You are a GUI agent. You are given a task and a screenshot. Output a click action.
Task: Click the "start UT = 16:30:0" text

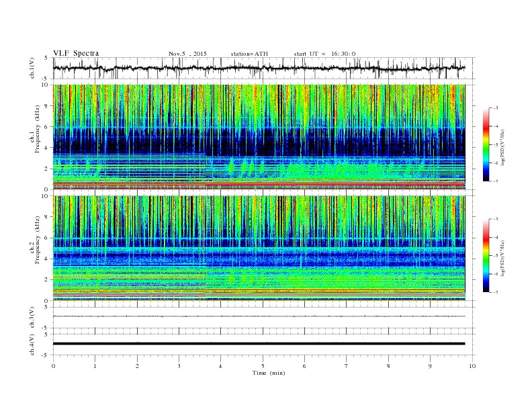[324, 54]
